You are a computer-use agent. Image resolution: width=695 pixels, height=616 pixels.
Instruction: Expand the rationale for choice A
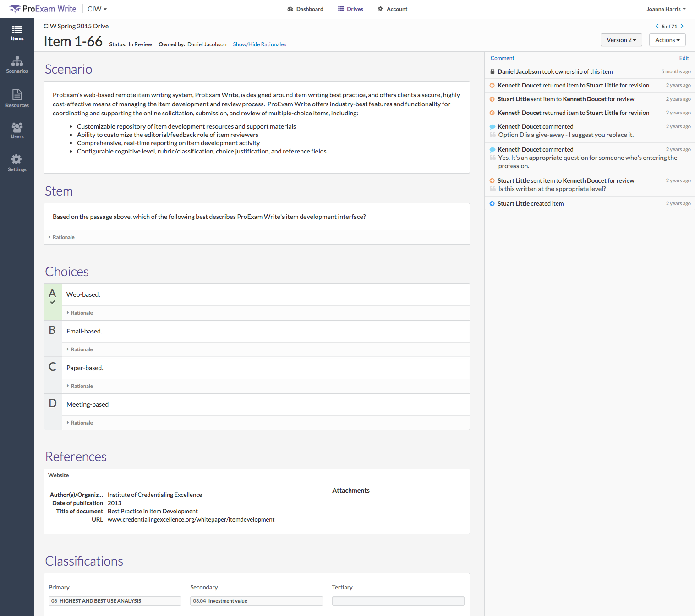pyautogui.click(x=80, y=313)
